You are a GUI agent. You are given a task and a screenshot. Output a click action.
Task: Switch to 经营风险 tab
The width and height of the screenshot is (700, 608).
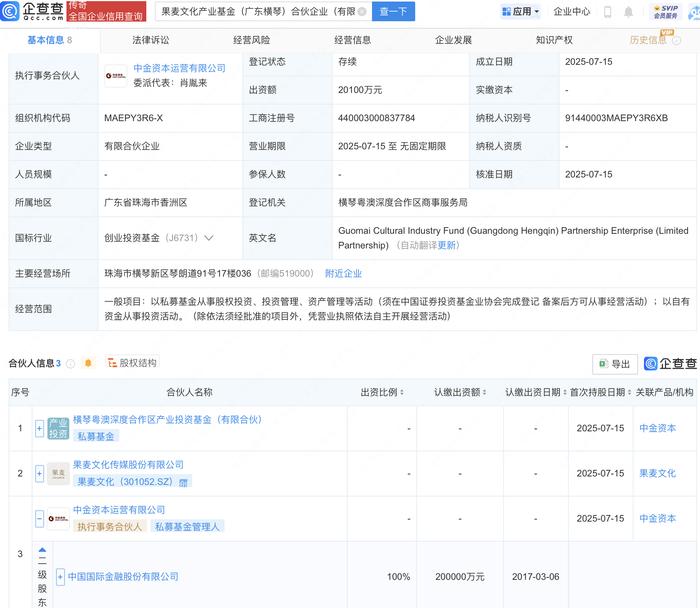pyautogui.click(x=251, y=40)
